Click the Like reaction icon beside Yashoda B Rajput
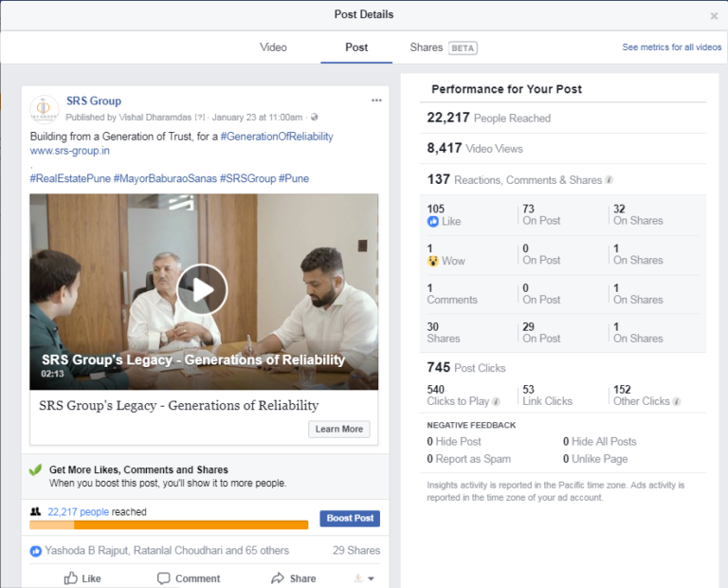Screen dimensions: 728x588 point(35,551)
